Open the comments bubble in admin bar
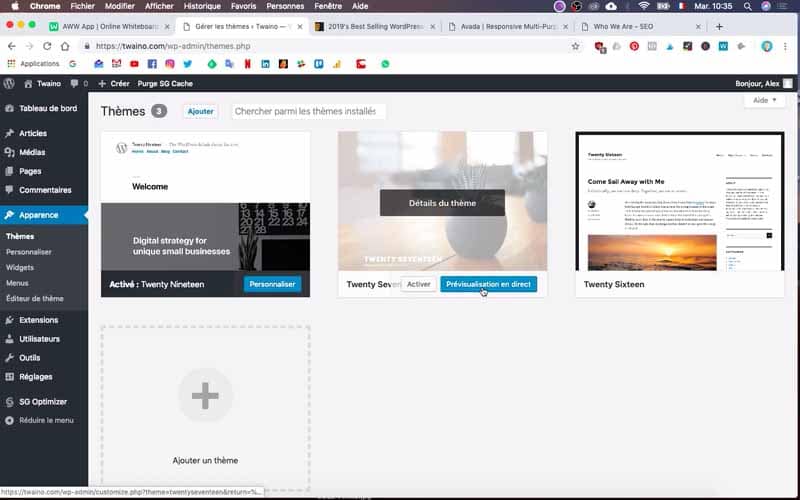Screen dimensions: 800x500 [x=79, y=83]
